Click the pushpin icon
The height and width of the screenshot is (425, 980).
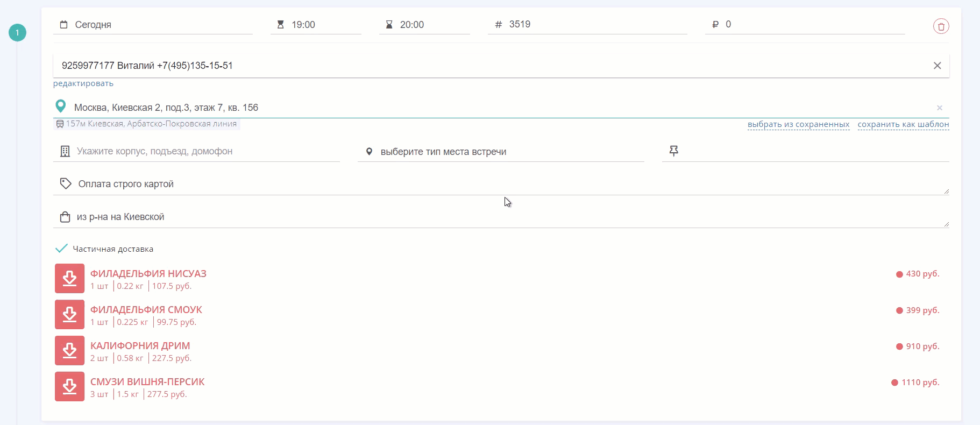(x=673, y=151)
